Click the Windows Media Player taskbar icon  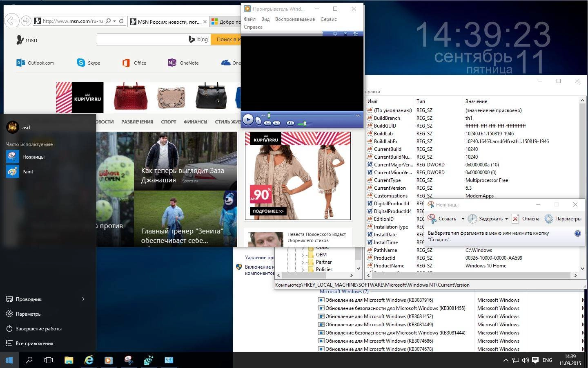pyautogui.click(x=109, y=360)
